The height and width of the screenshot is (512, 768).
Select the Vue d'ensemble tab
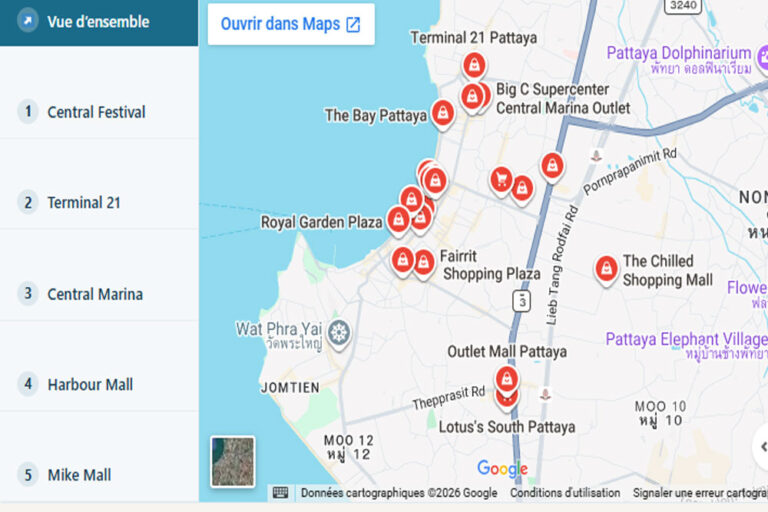99,22
